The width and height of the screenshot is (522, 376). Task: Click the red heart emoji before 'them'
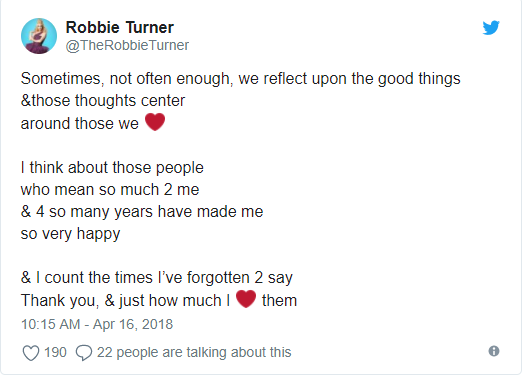(x=246, y=299)
